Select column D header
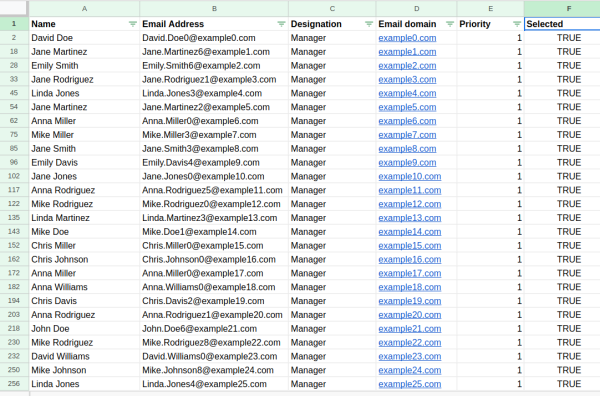Image resolution: width=600 pixels, height=396 pixels. (416, 8)
